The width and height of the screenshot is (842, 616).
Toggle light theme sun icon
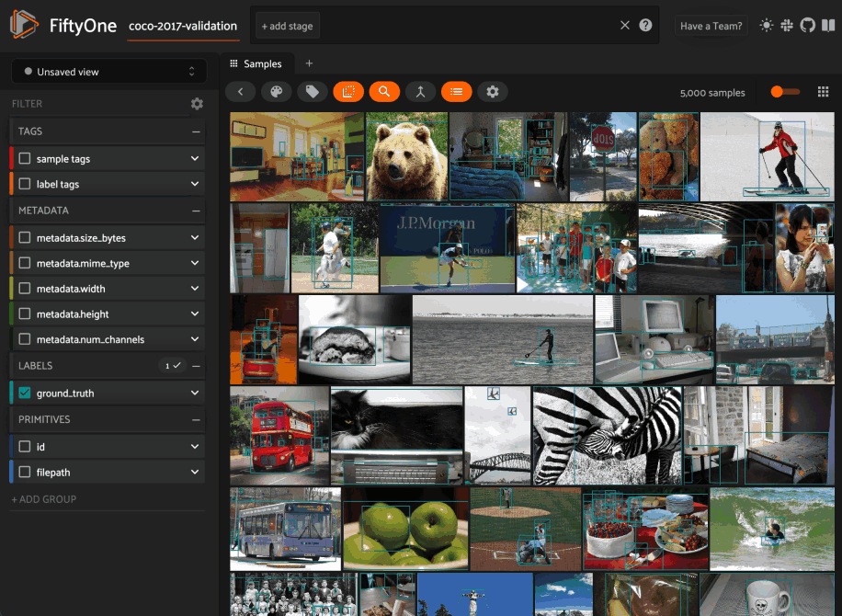click(767, 25)
